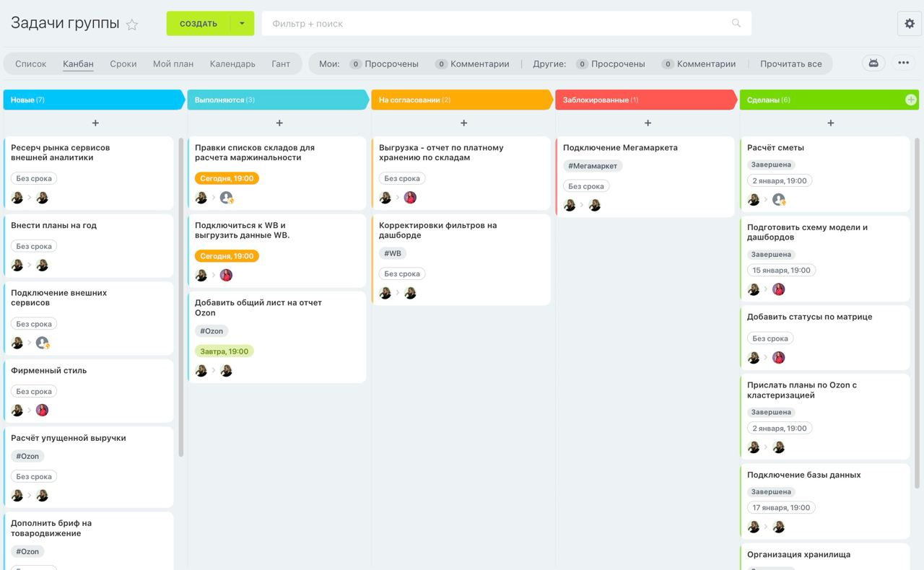
Task: Switch to the Календарь view tab
Action: click(232, 63)
